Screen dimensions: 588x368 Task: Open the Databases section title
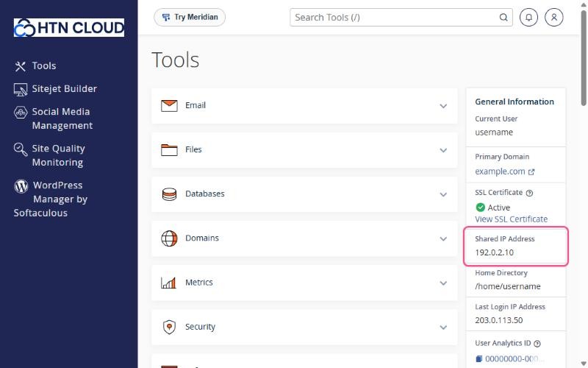point(205,194)
